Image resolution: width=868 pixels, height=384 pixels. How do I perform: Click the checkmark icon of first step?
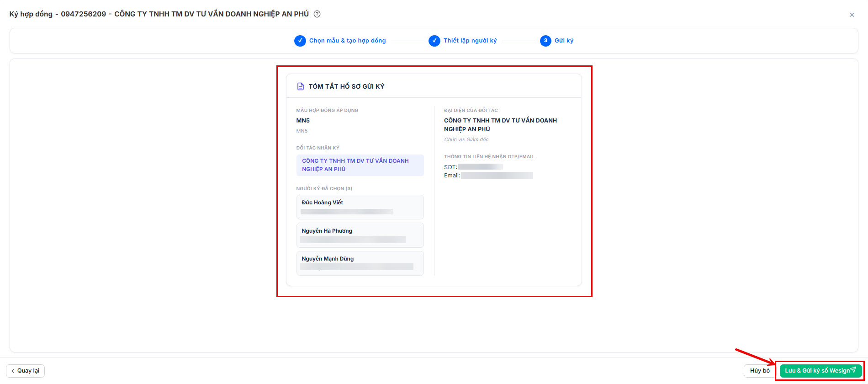pos(300,41)
